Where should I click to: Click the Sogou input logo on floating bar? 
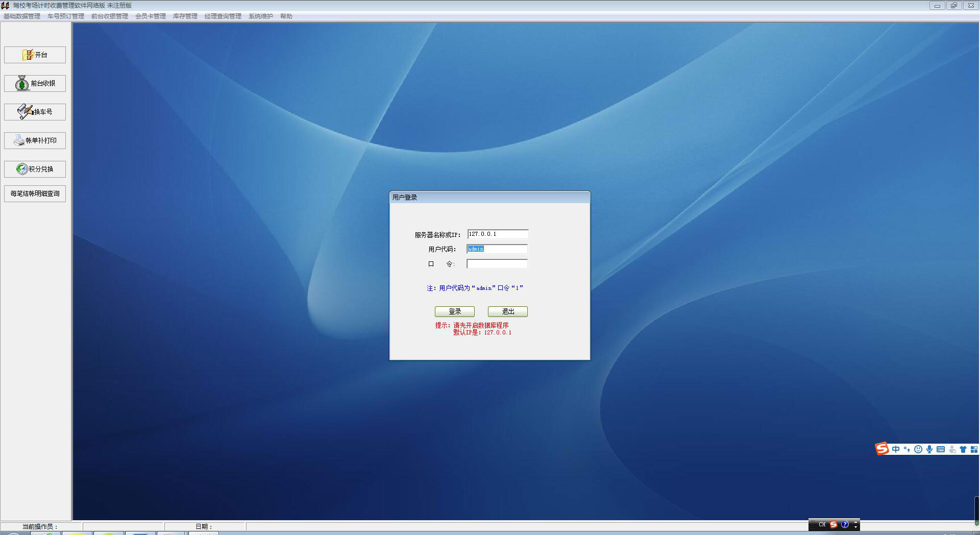tap(882, 449)
